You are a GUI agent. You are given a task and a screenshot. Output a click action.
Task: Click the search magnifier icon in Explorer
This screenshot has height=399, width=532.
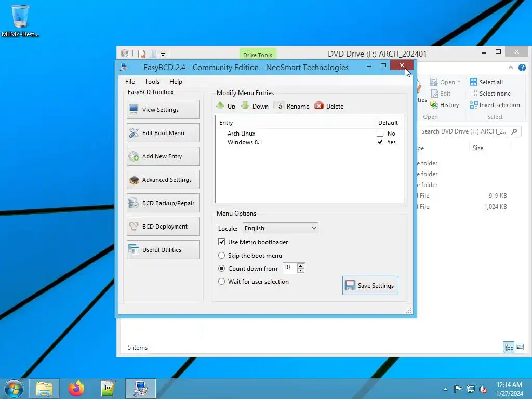click(x=514, y=131)
